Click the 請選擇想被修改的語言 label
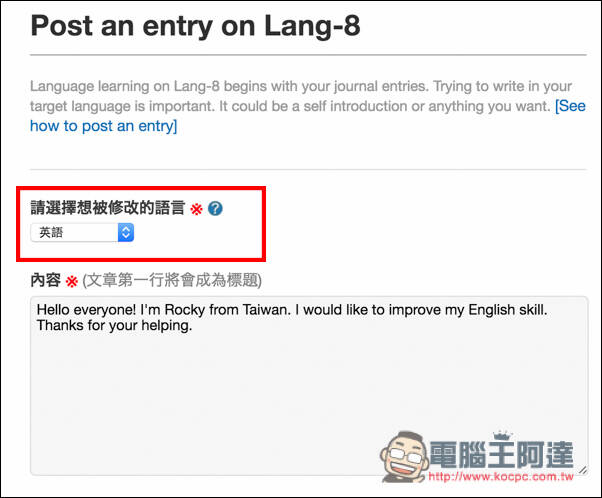The height and width of the screenshot is (498, 602). (108, 208)
